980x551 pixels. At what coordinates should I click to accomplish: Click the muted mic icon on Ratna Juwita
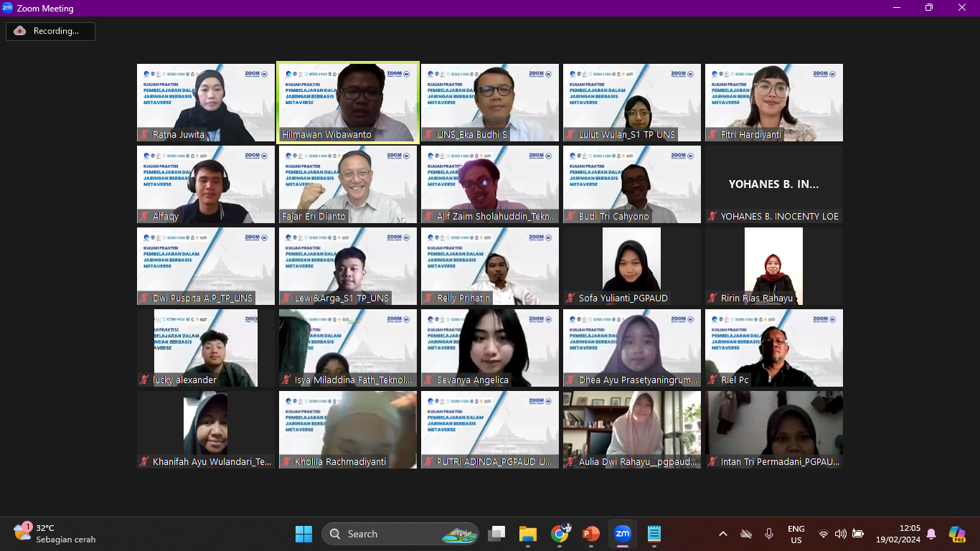tap(145, 134)
